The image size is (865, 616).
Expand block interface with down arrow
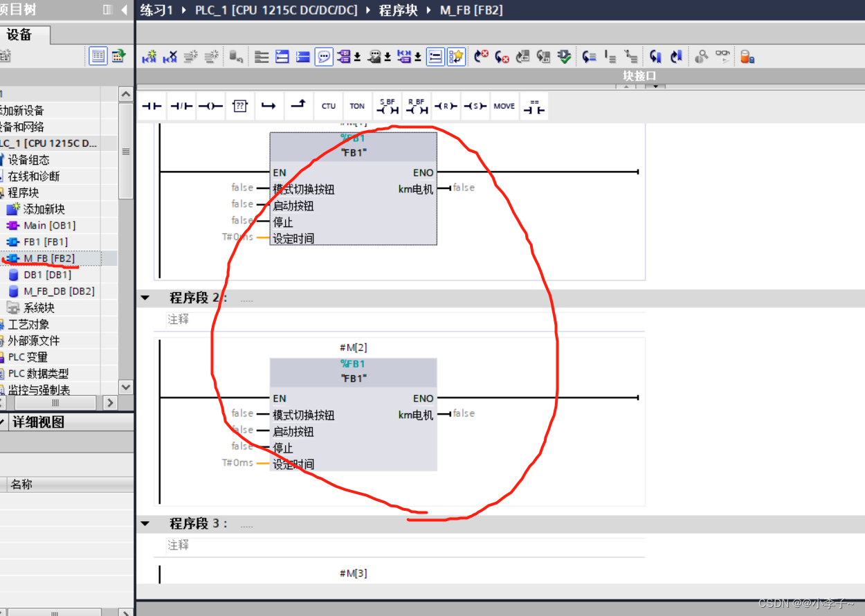656,88
